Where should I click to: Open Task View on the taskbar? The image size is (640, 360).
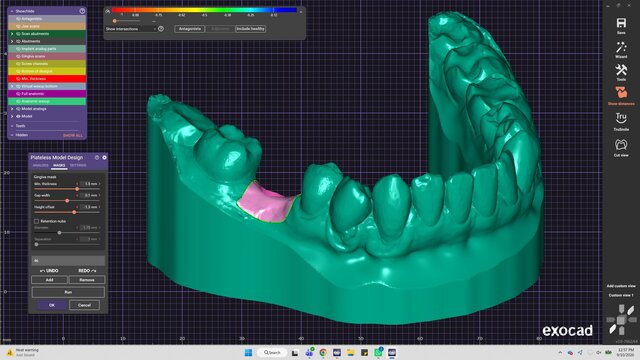click(x=295, y=352)
